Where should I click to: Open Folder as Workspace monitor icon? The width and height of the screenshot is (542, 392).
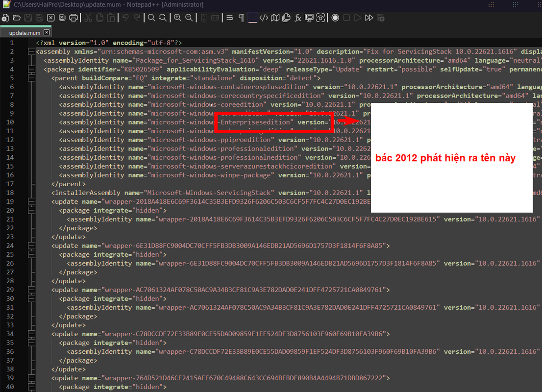click(309, 18)
